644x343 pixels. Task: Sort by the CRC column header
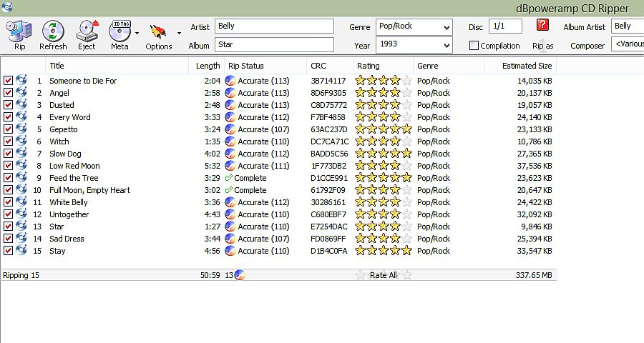(330, 66)
